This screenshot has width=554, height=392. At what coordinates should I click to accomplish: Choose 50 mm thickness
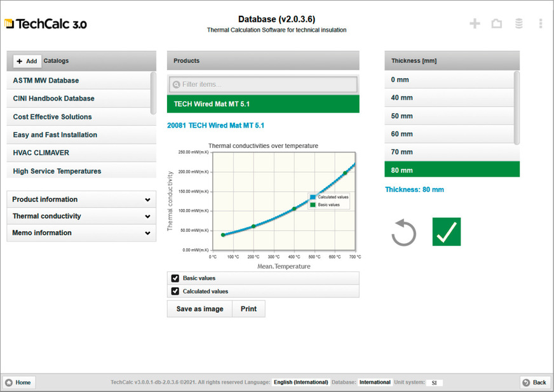click(x=449, y=116)
